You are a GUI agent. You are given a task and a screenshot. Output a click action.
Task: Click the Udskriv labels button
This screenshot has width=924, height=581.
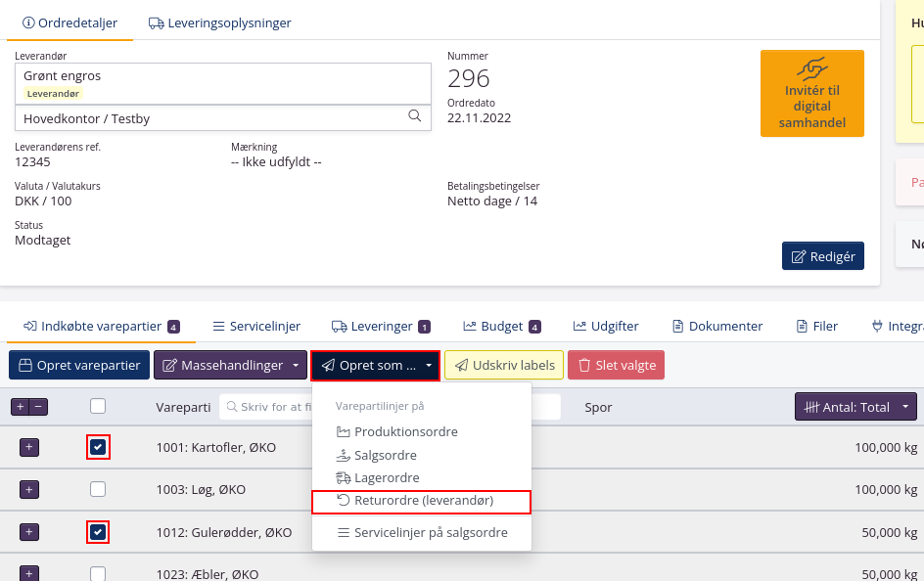pos(503,364)
